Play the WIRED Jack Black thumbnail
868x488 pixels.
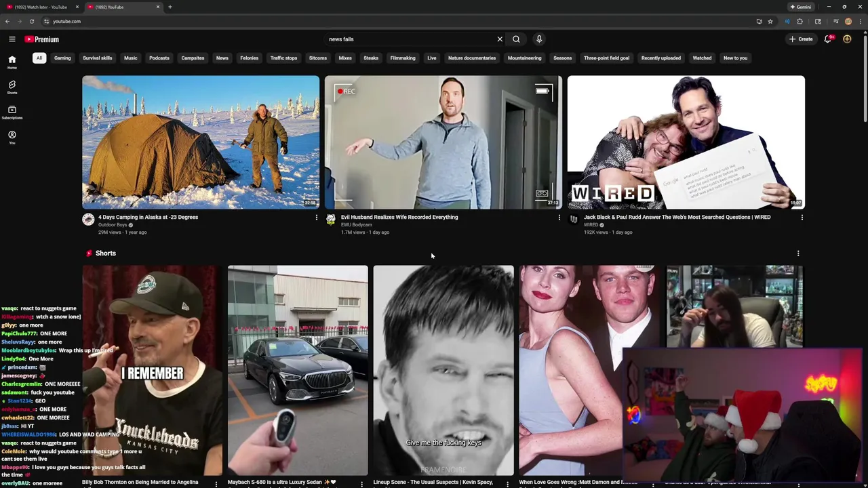(x=686, y=142)
